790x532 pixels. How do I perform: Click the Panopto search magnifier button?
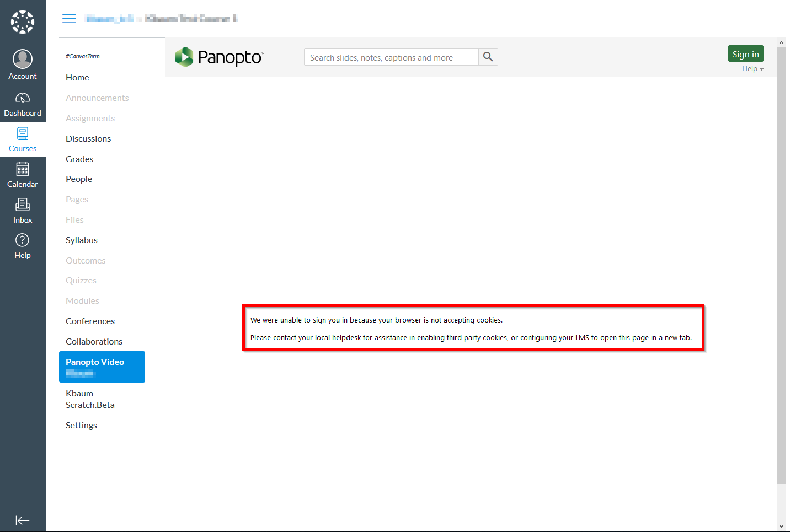488,57
